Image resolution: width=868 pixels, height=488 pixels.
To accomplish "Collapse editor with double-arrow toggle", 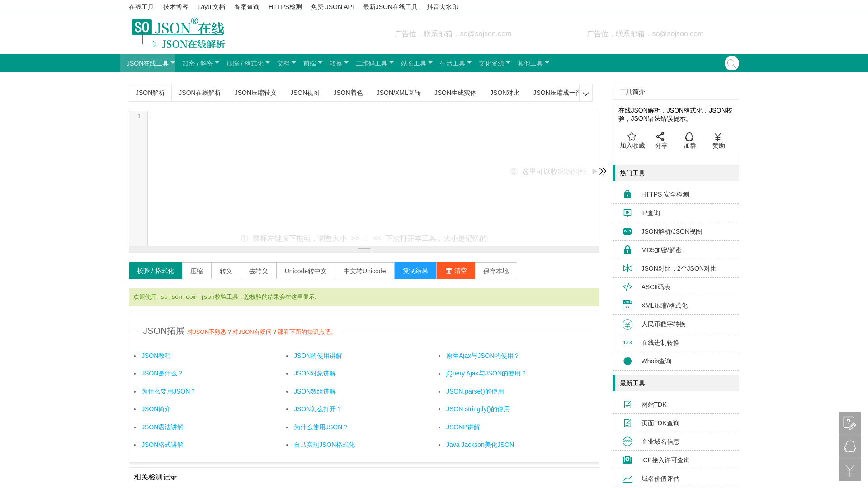I will tap(603, 171).
